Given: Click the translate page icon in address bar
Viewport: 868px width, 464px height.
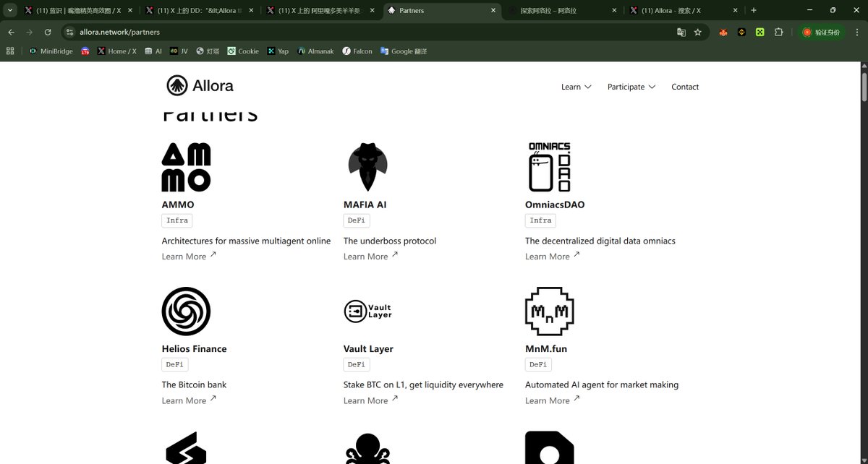Looking at the screenshot, I should point(681,32).
